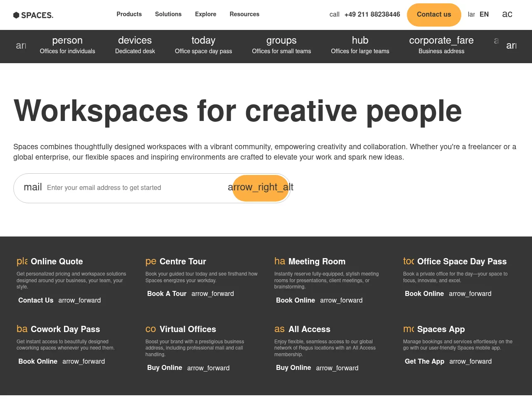
Task: Select the groups icon for small team offices
Action: (x=281, y=40)
